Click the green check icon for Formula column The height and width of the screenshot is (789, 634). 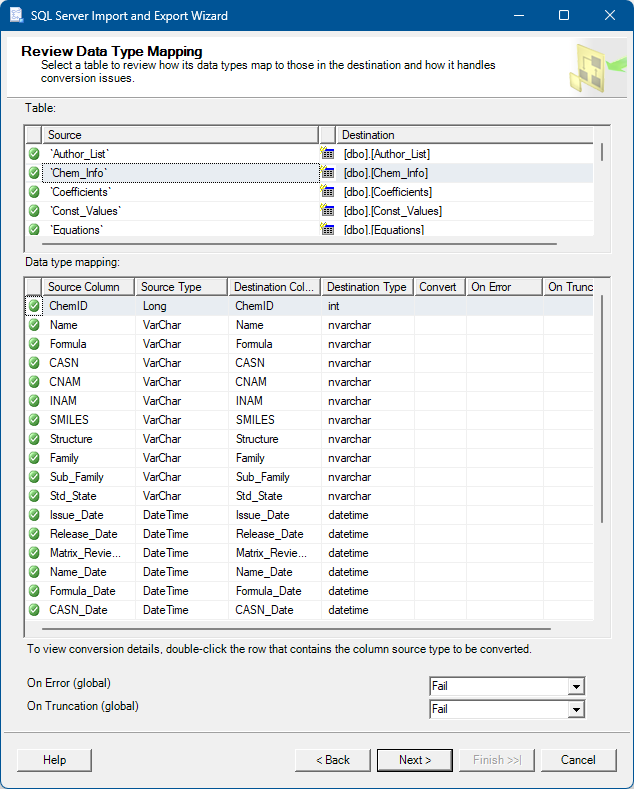[x=34, y=344]
